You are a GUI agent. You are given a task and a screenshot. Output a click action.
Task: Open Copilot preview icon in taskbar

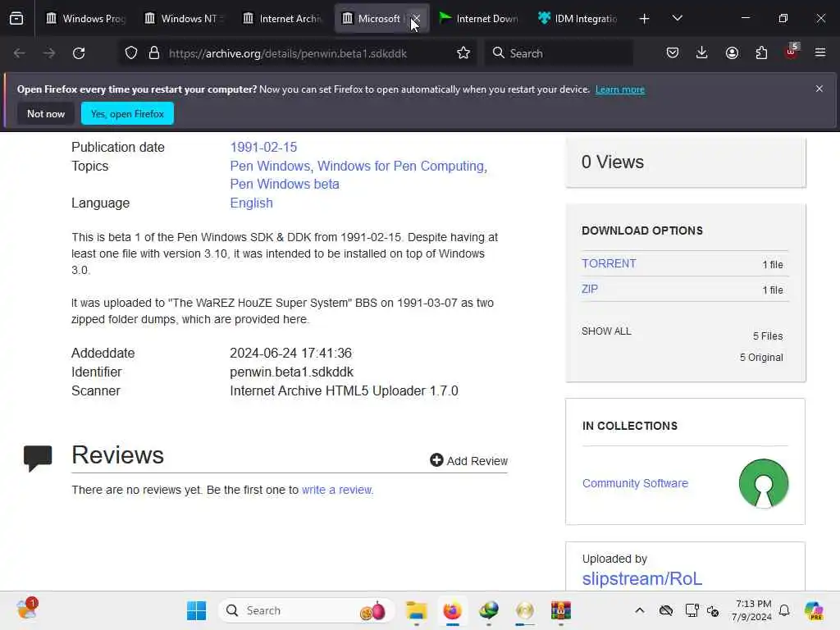814,610
